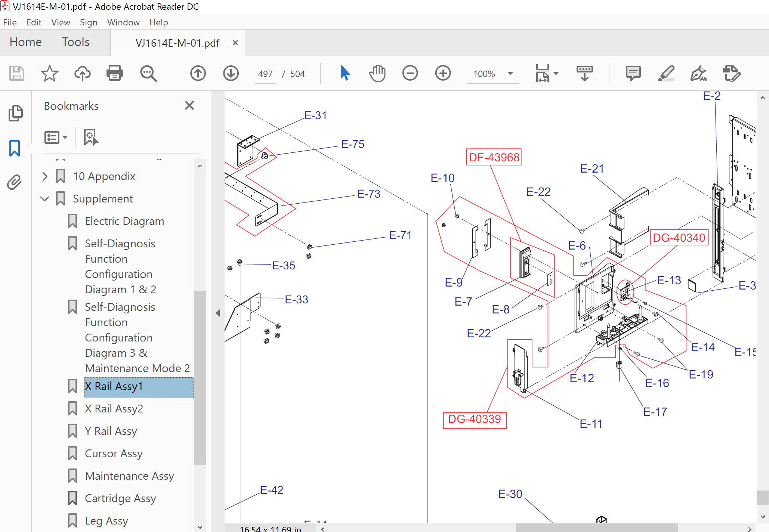Click the Save file icon
The height and width of the screenshot is (532, 769).
pyautogui.click(x=16, y=73)
